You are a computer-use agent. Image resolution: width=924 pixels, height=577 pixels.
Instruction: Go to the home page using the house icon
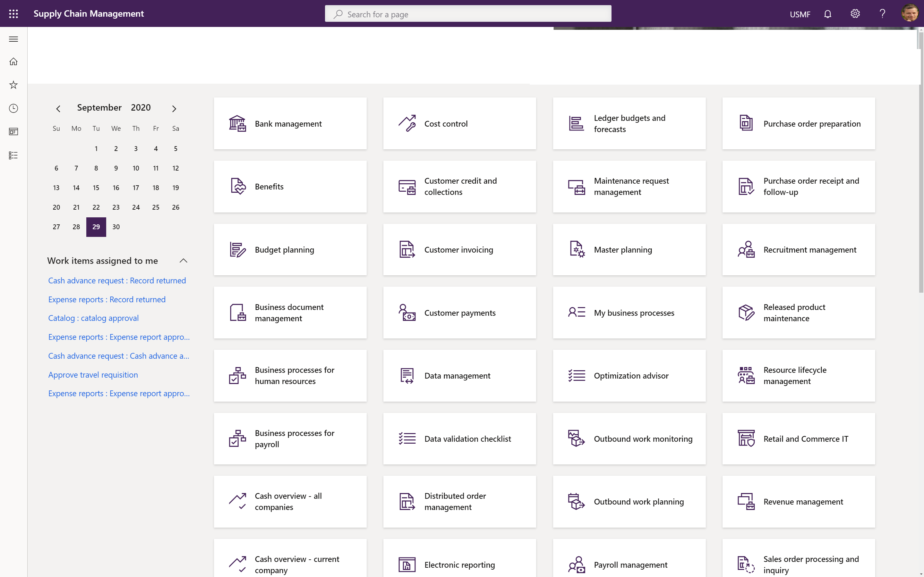click(x=13, y=62)
